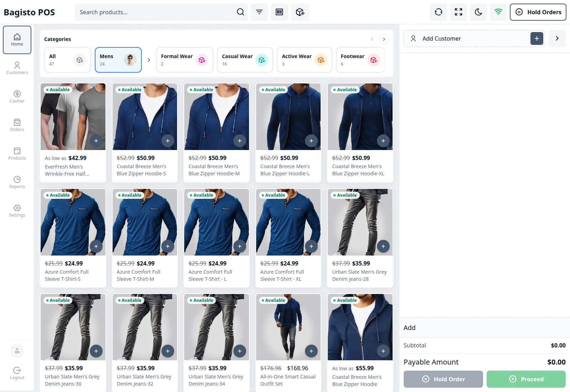
Task: Open the barcode scanner icon
Action: coord(279,12)
